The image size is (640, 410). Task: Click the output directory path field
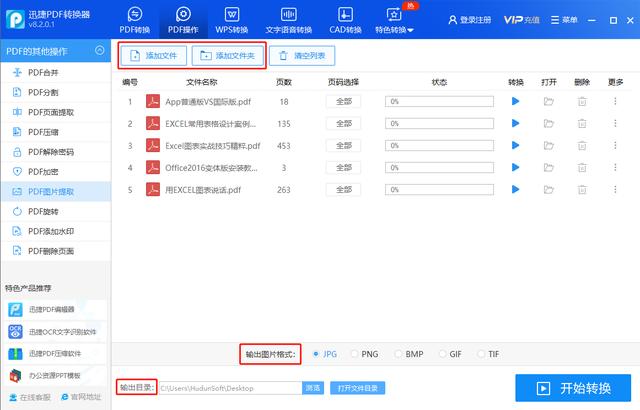(230, 388)
